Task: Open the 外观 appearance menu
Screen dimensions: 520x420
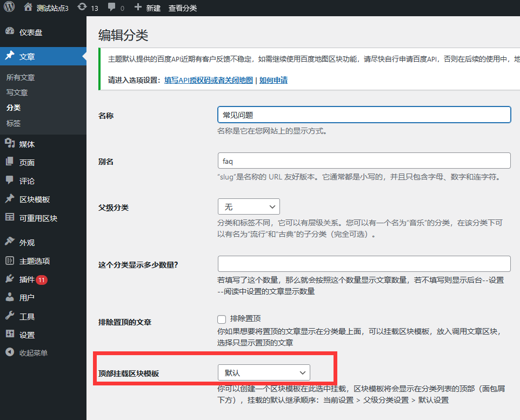Action: (27, 243)
